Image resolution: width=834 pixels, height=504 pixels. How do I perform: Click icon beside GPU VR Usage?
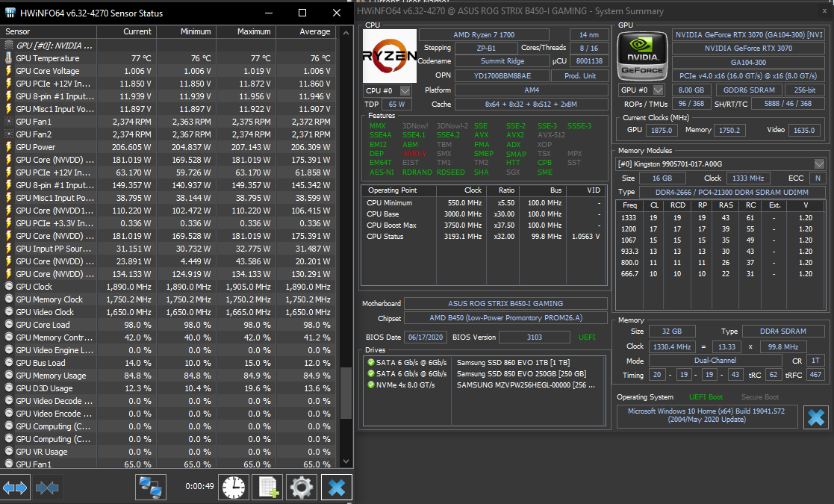pyautogui.click(x=8, y=451)
